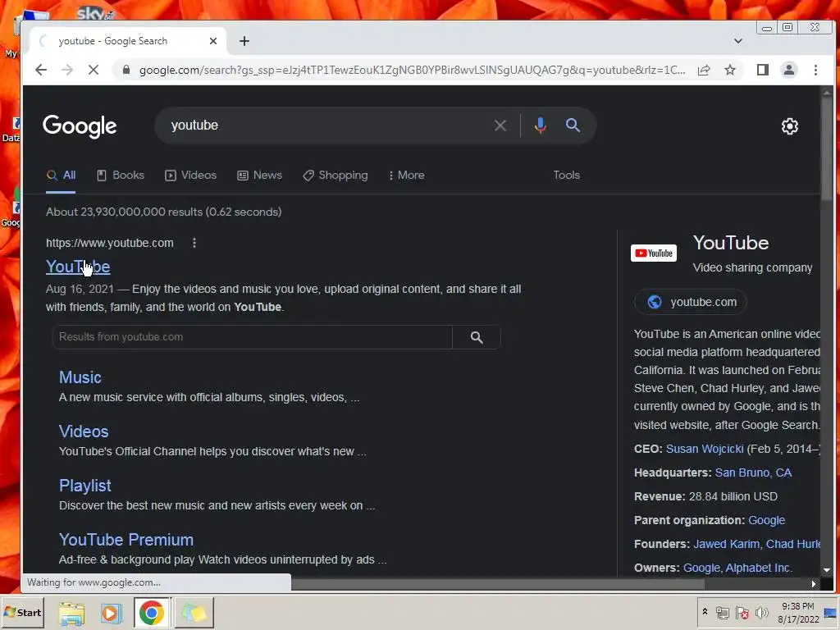This screenshot has height=630, width=840.
Task: Open the media player taskbar icon
Action: (111, 613)
